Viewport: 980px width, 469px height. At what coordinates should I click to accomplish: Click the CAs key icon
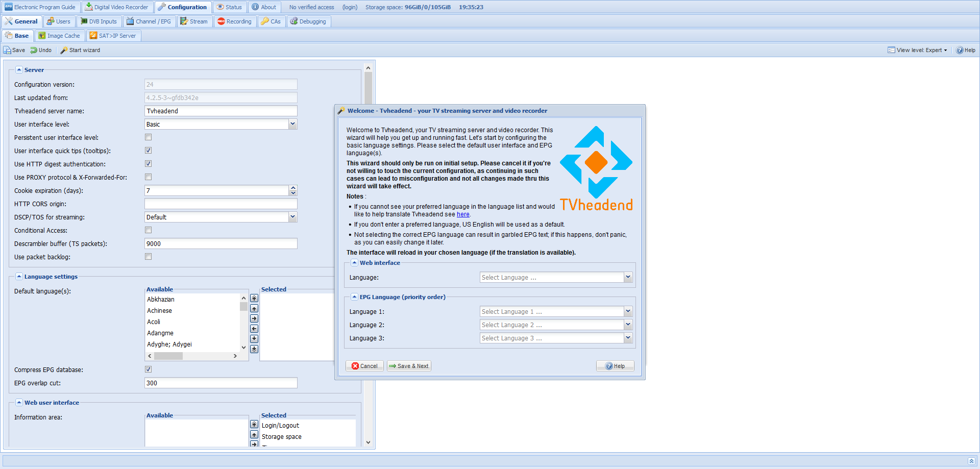click(x=265, y=21)
